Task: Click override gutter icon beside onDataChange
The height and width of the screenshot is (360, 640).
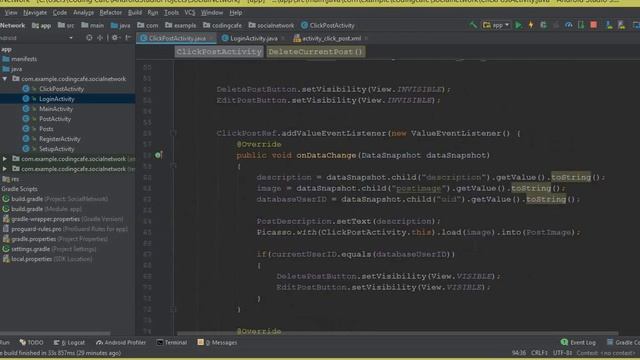Action: [159, 155]
